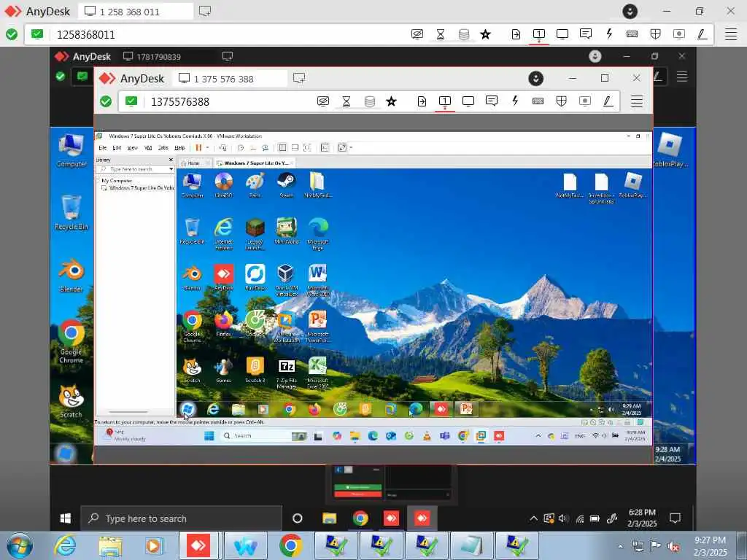
Task: Open the hamburger menu of outer AnyDesk 1258368011
Action: tap(731, 34)
